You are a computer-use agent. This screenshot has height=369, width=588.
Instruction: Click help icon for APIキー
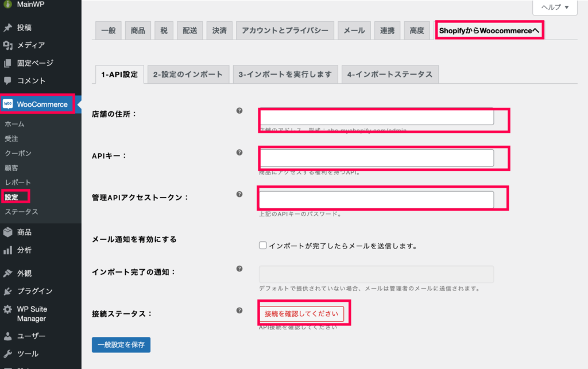[239, 153]
